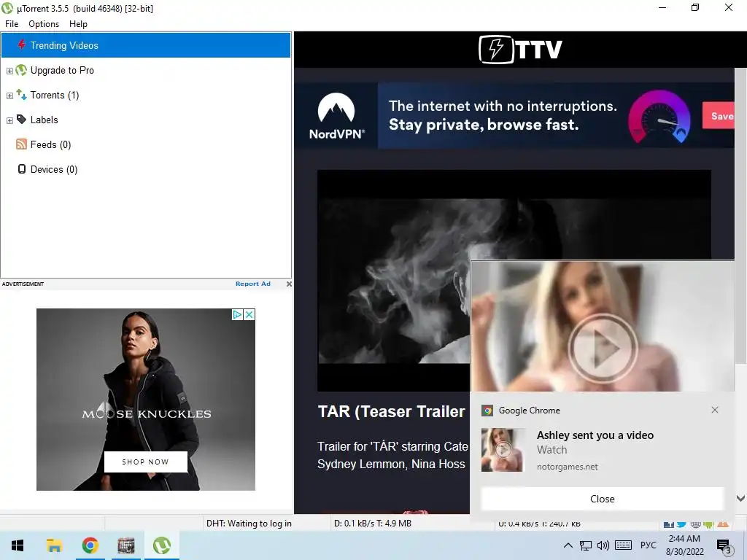This screenshot has width=747, height=560.
Task: Click the Facebook icon in status bar
Action: [x=669, y=524]
